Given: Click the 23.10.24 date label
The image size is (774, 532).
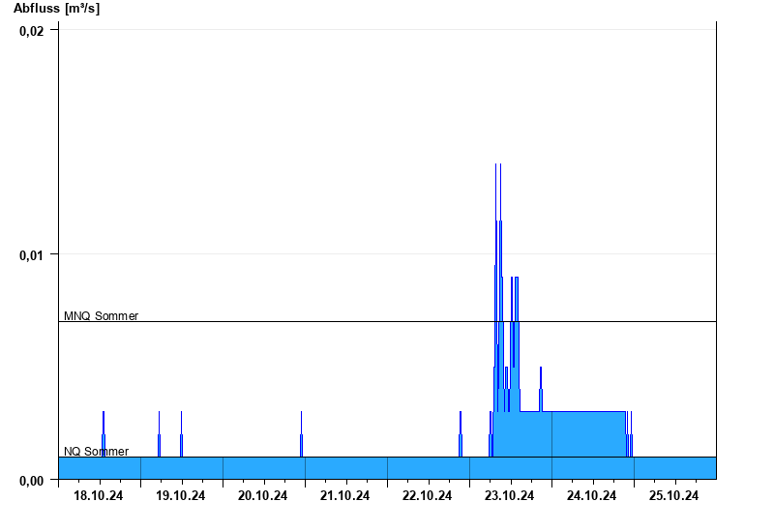Looking at the screenshot, I should tap(510, 495).
